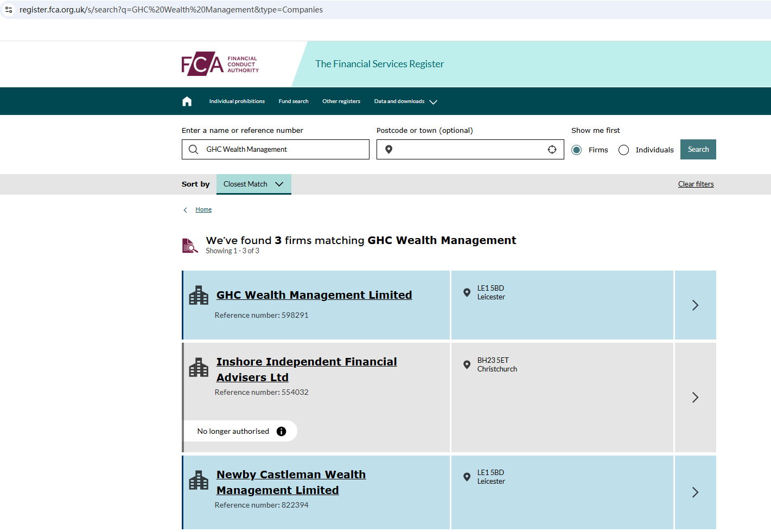771x532 pixels.
Task: Click the home icon in navigation bar
Action: coord(187,101)
